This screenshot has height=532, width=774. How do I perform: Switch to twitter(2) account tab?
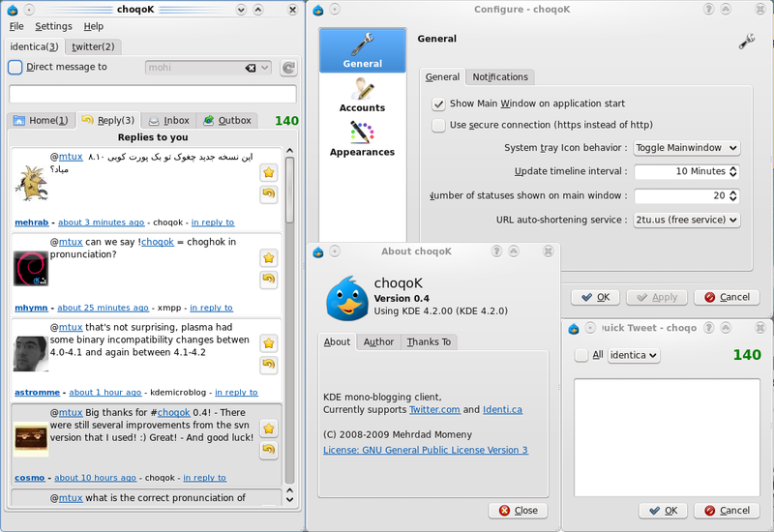93,46
